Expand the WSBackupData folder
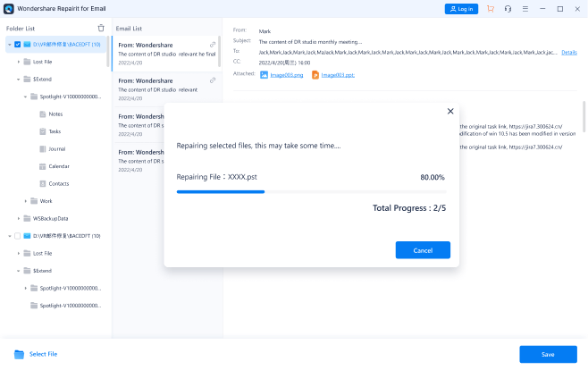This screenshot has height=370, width=588. [x=19, y=219]
